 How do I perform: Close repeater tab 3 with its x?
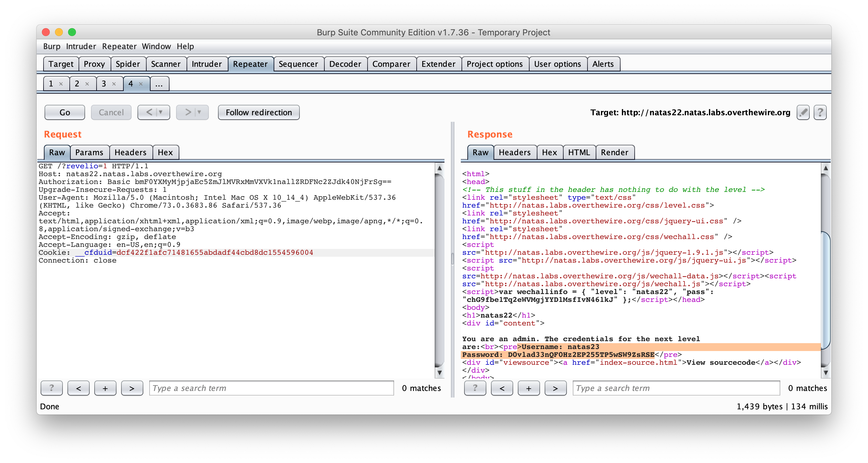click(x=114, y=84)
